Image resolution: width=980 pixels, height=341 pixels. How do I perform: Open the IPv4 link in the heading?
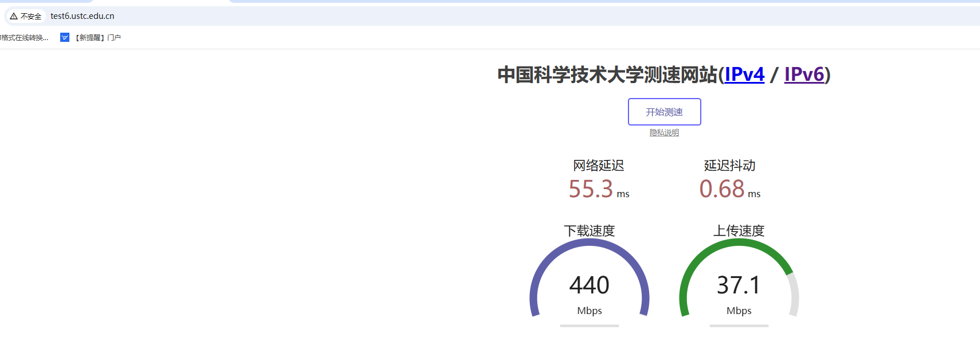coord(744,75)
